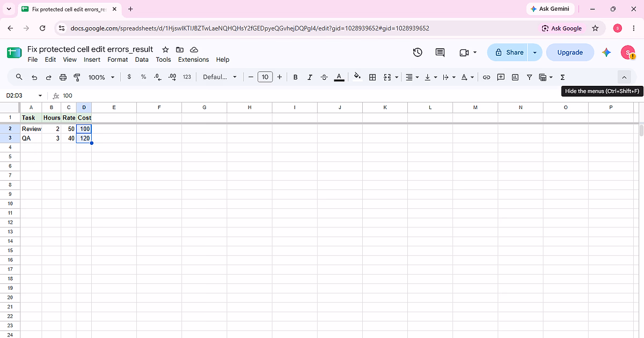Toggle italic formatting
Image resolution: width=644 pixels, height=338 pixels.
[x=310, y=77]
